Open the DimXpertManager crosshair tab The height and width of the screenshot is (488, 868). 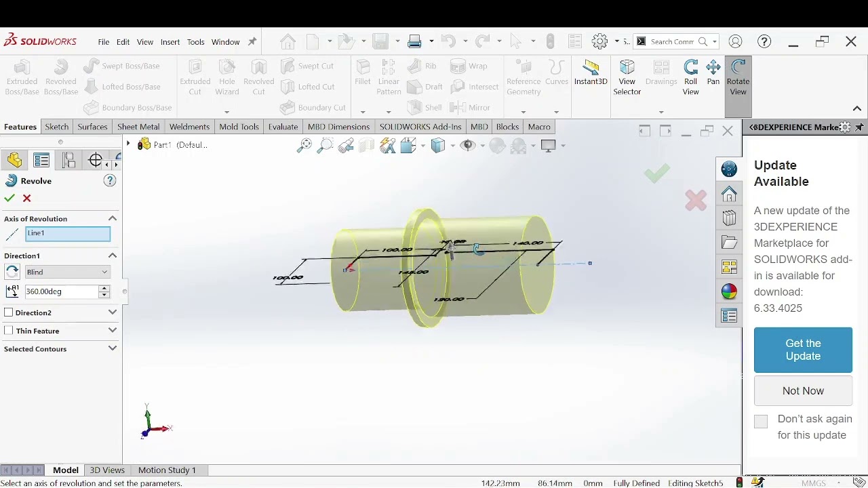point(96,160)
